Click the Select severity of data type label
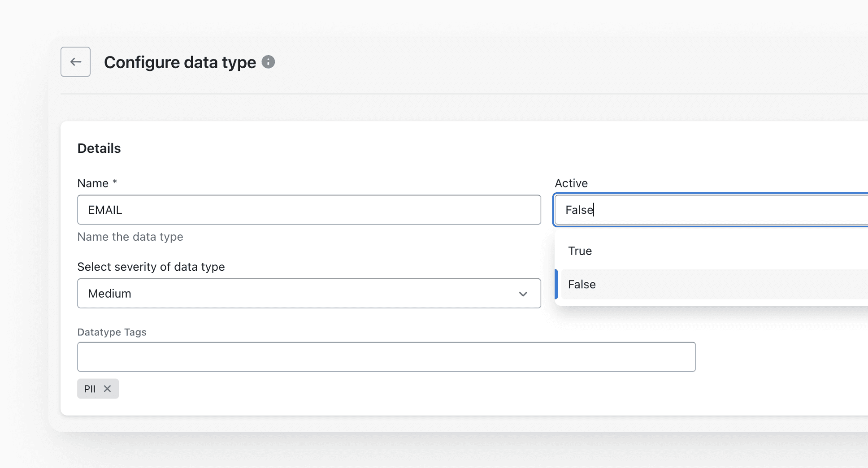The height and width of the screenshot is (468, 868). [x=151, y=266]
